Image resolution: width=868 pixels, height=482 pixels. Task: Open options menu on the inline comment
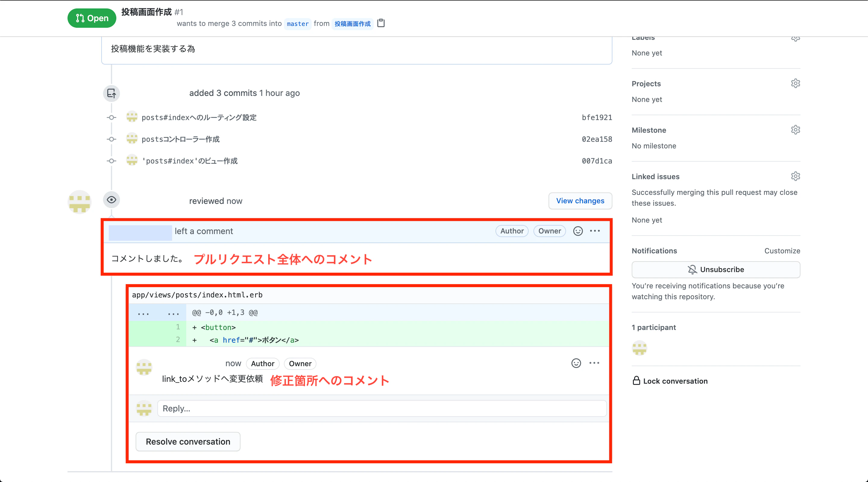[x=595, y=363]
